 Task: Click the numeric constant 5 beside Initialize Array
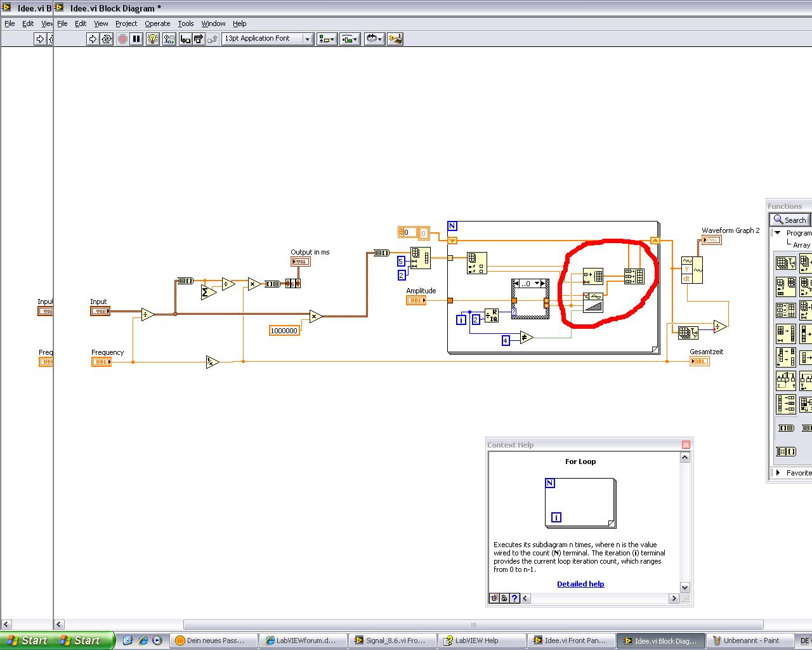tap(401, 262)
